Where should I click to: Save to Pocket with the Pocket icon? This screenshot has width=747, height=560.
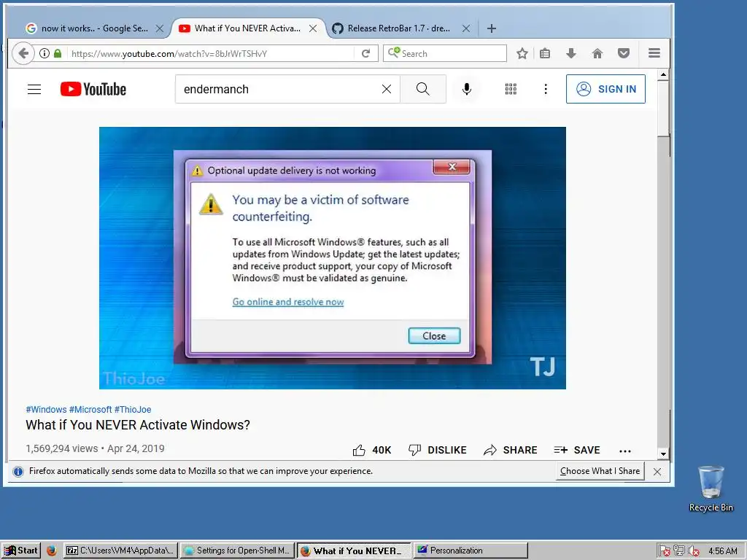tap(624, 53)
